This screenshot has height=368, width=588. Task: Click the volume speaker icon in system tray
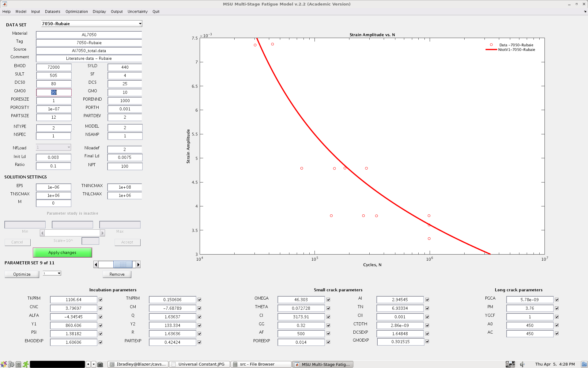pyautogui.click(x=522, y=364)
